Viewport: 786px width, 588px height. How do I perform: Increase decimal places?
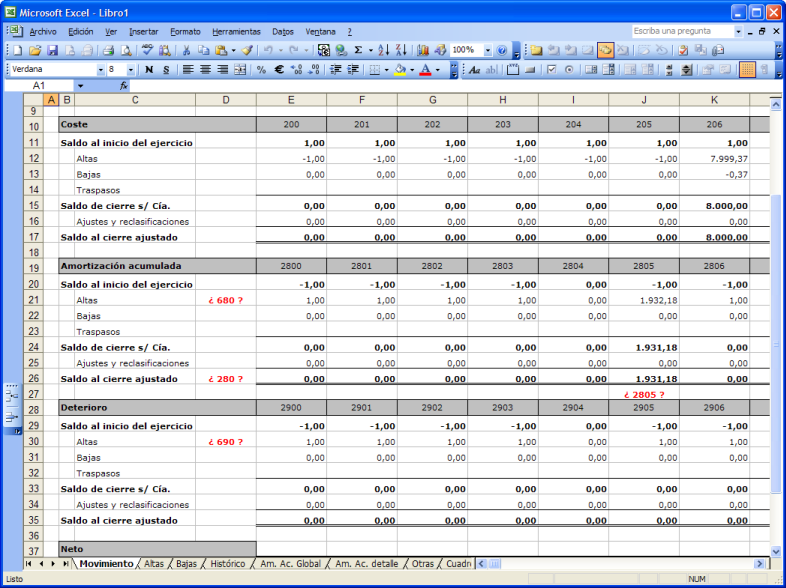pos(296,70)
